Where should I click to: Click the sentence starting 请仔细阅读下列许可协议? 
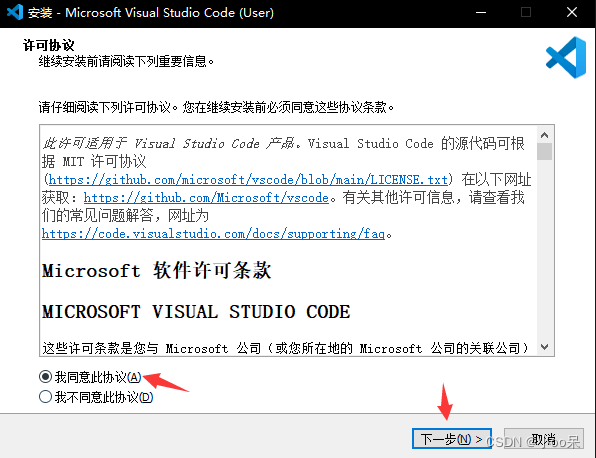(x=216, y=107)
